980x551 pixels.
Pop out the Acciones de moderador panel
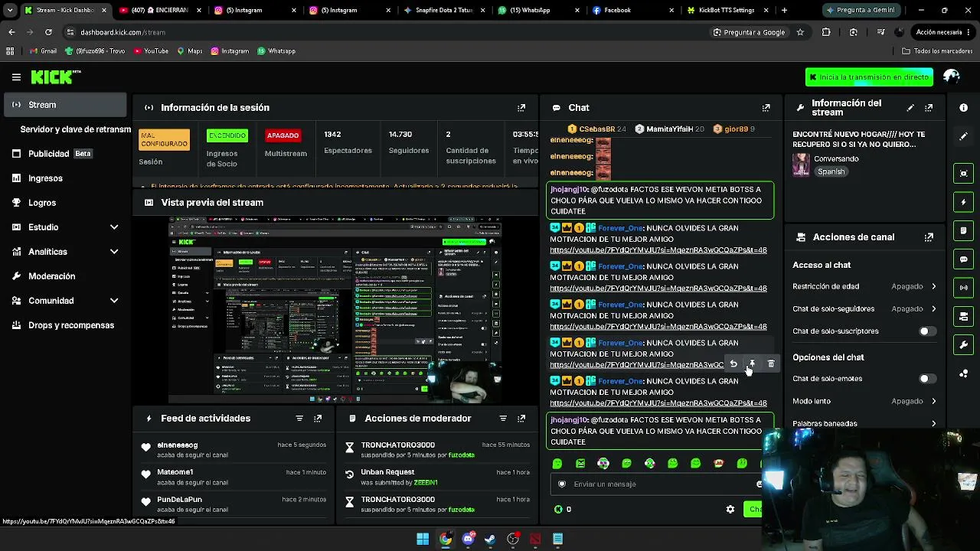coord(521,419)
